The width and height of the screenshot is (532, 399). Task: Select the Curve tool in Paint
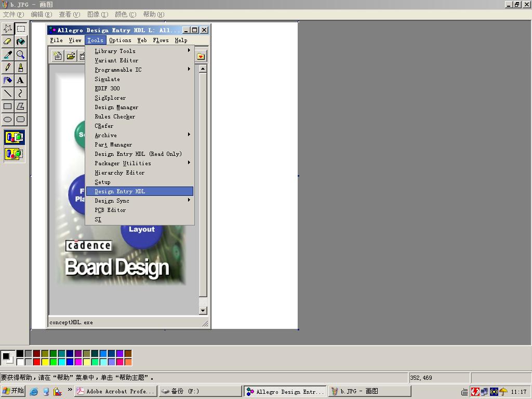(x=21, y=94)
